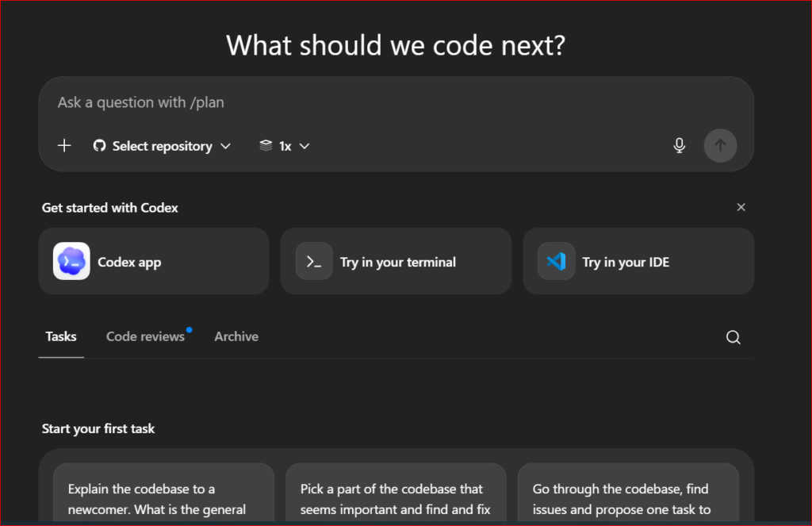Switch to the Code reviews tab
The height and width of the screenshot is (526, 812).
coord(145,336)
